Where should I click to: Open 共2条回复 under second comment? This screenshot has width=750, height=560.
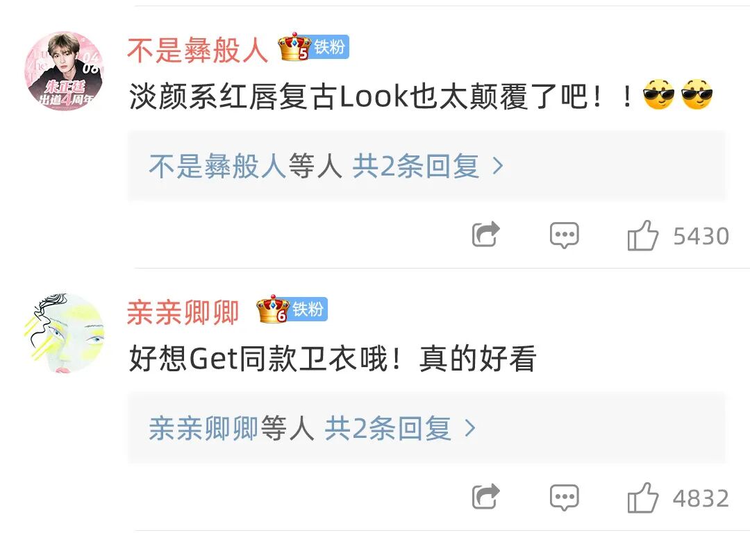click(388, 428)
